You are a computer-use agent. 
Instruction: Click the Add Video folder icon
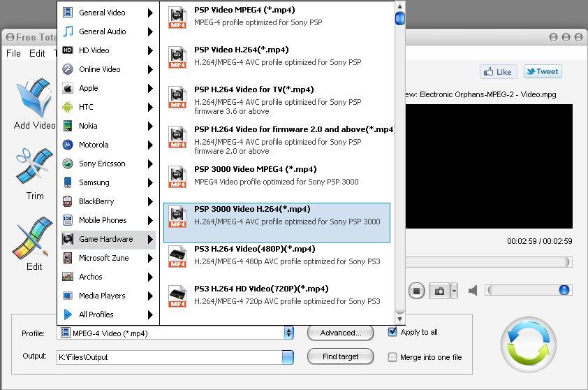click(x=34, y=98)
